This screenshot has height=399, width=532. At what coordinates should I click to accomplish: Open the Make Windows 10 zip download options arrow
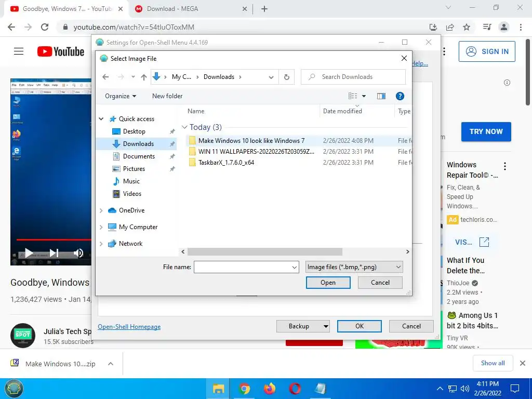(x=110, y=364)
